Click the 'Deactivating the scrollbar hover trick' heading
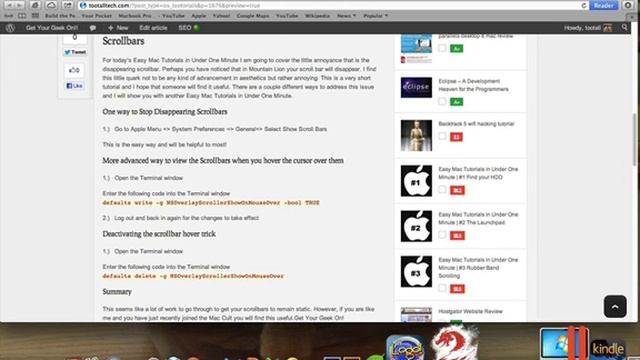This screenshot has height=360, width=640. (x=159, y=234)
